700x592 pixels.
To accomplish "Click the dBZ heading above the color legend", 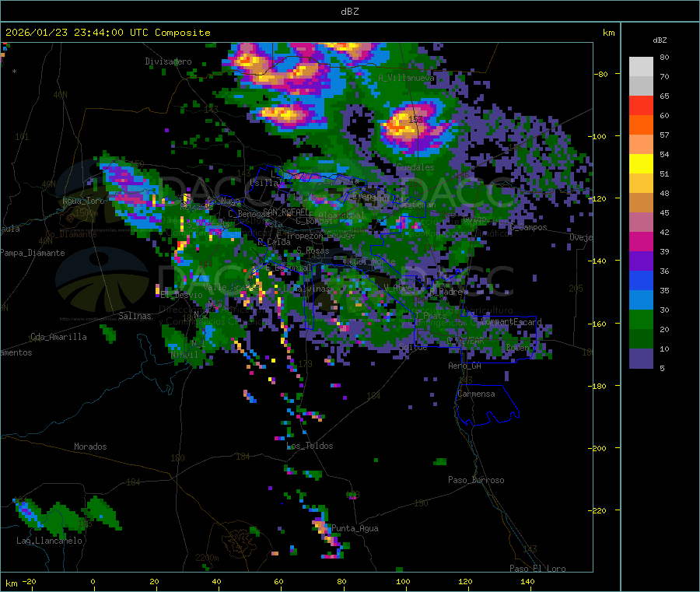I will tap(660, 40).
